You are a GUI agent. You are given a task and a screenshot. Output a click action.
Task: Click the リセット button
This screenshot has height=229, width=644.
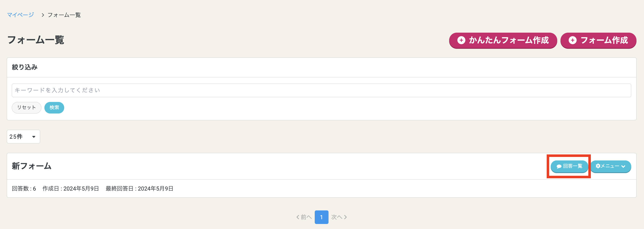pyautogui.click(x=27, y=107)
